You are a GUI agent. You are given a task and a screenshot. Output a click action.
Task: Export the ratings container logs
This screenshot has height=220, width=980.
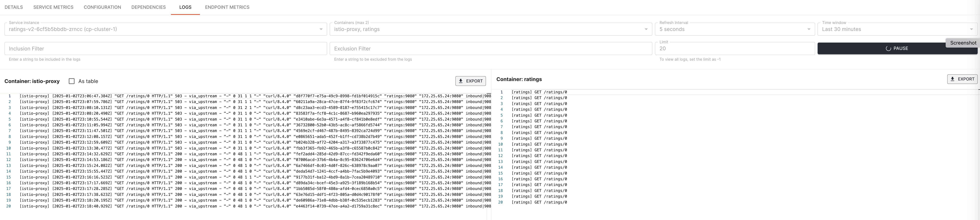click(x=962, y=79)
